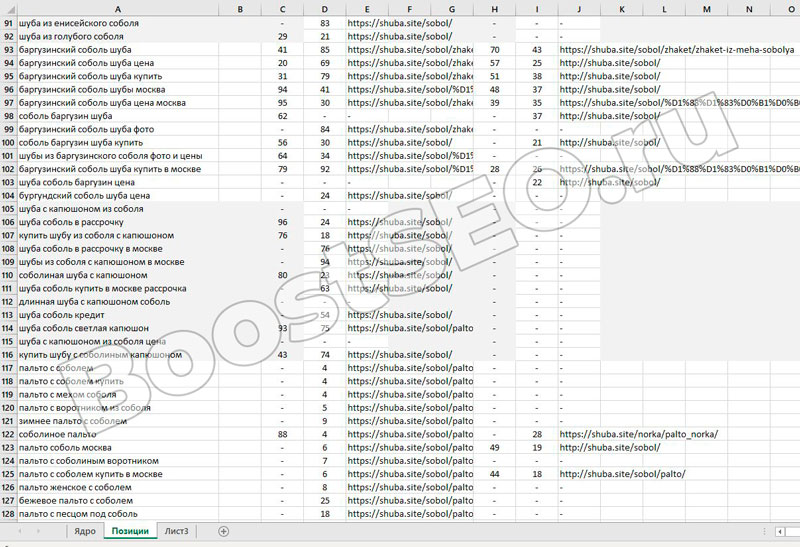Select row 100 header
Screen dimensions: 800x547
click(x=9, y=142)
